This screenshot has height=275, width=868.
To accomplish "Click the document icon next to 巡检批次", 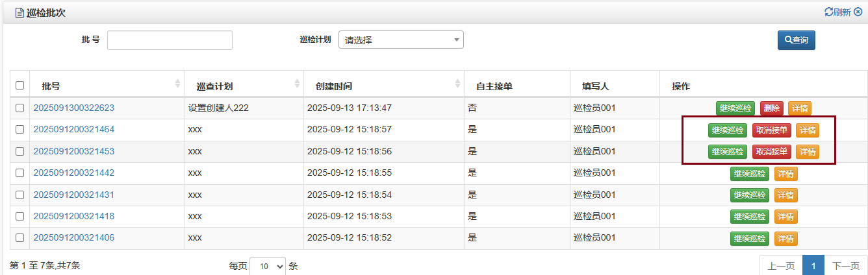I will pos(19,13).
